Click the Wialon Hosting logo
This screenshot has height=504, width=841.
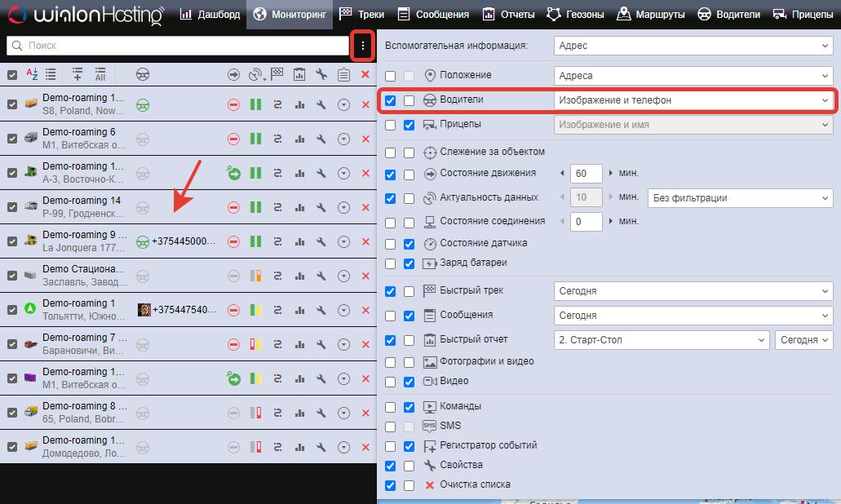click(x=86, y=15)
